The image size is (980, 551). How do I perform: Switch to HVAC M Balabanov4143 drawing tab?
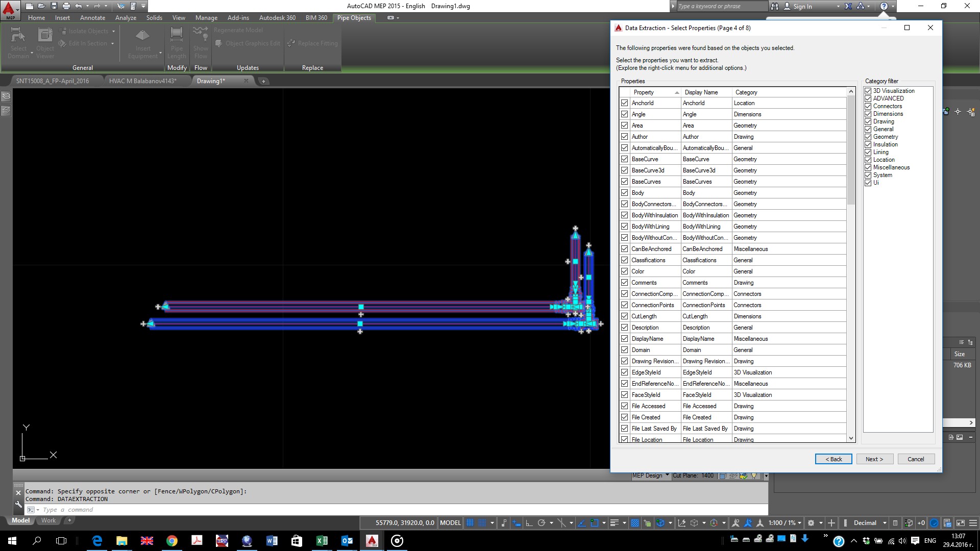click(x=142, y=81)
